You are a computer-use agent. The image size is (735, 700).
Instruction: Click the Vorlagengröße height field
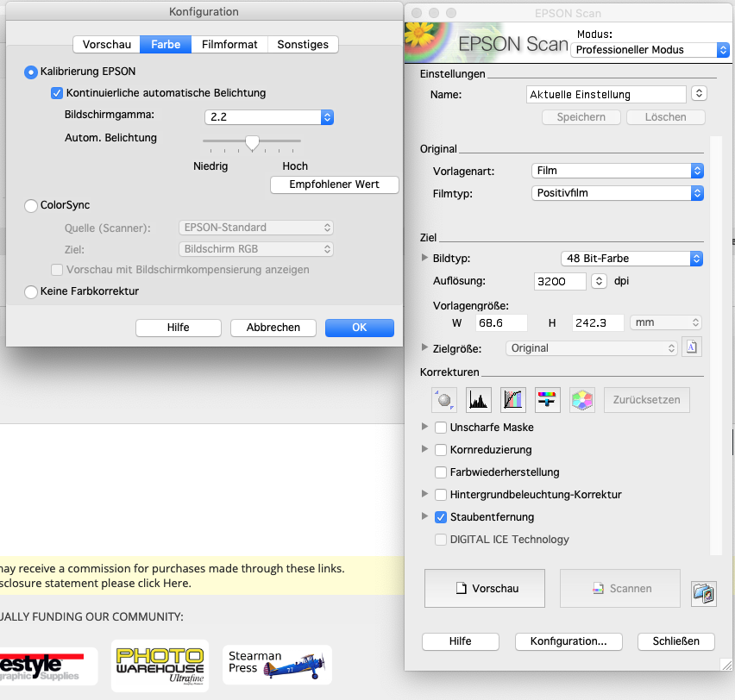tap(598, 322)
